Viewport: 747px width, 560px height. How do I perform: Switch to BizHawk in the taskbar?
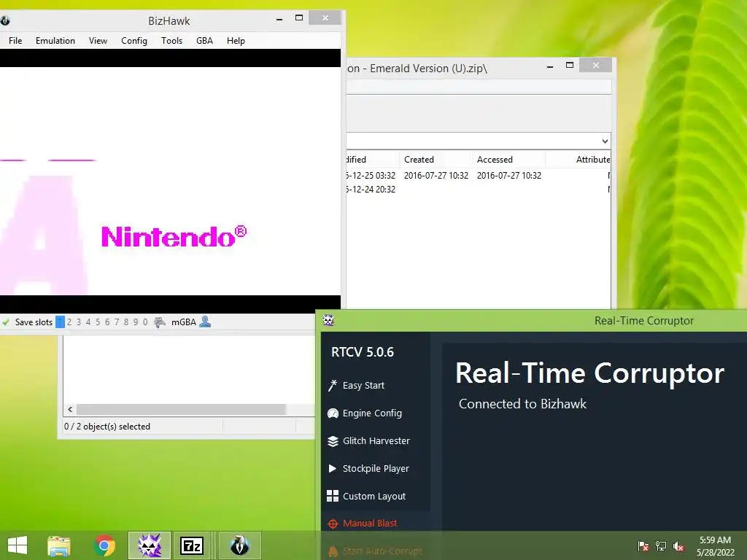coord(239,545)
